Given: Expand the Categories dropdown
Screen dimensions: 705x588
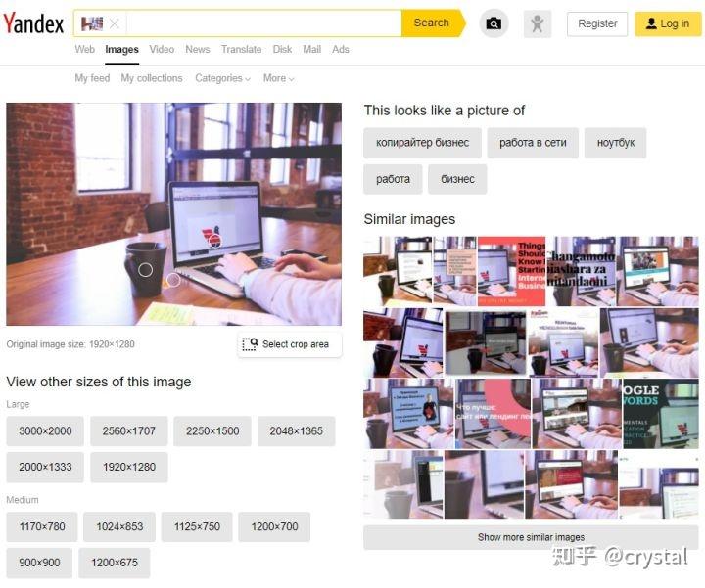Looking at the screenshot, I should [x=222, y=78].
